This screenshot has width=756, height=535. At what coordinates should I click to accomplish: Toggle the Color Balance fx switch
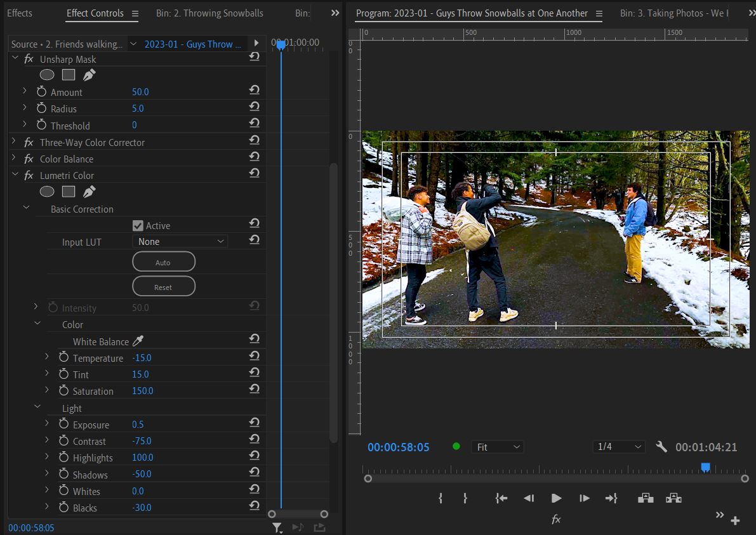(29, 159)
